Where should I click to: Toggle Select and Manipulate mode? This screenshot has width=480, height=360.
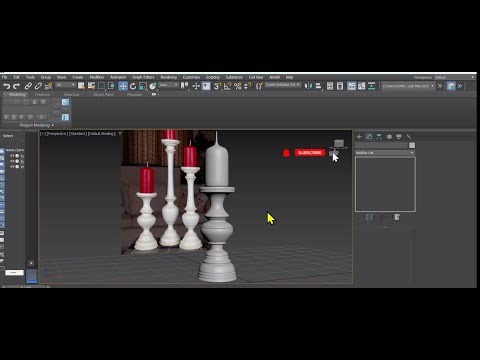click(196, 86)
